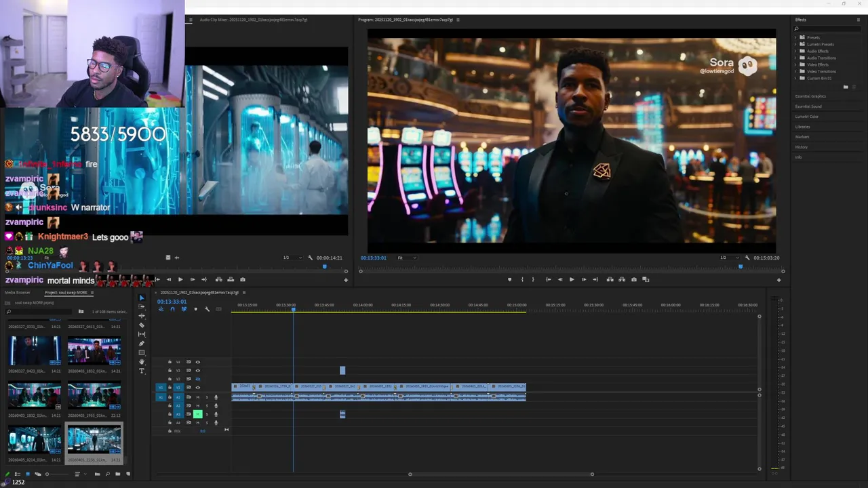
Task: Select the Razor tool
Action: tap(142, 325)
